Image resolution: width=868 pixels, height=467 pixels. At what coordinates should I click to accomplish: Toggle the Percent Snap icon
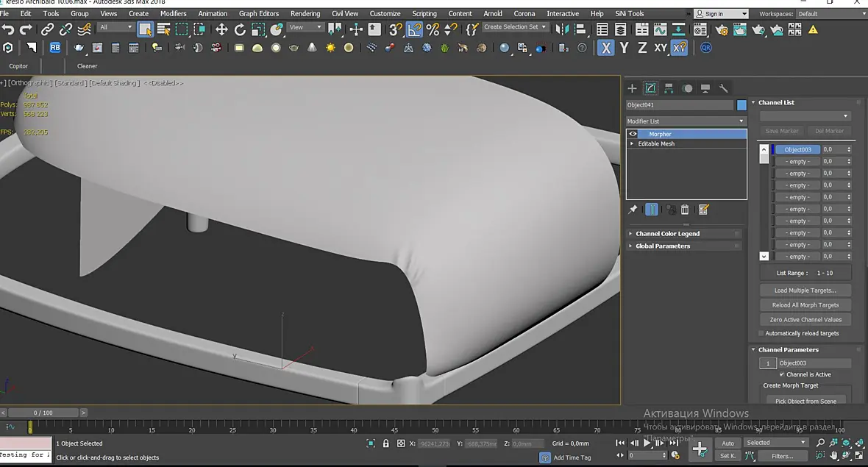click(433, 29)
